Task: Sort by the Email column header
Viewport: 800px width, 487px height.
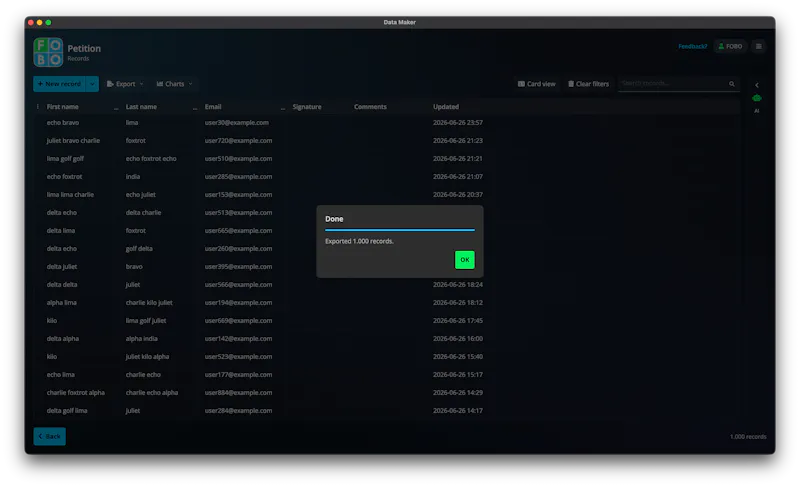Action: click(x=213, y=107)
